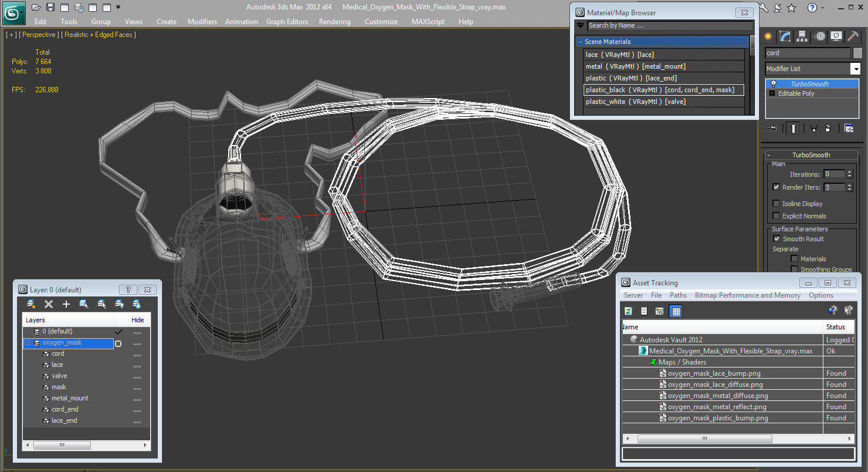Click Remove Modifier from stack icon
868x472 pixels.
828,128
